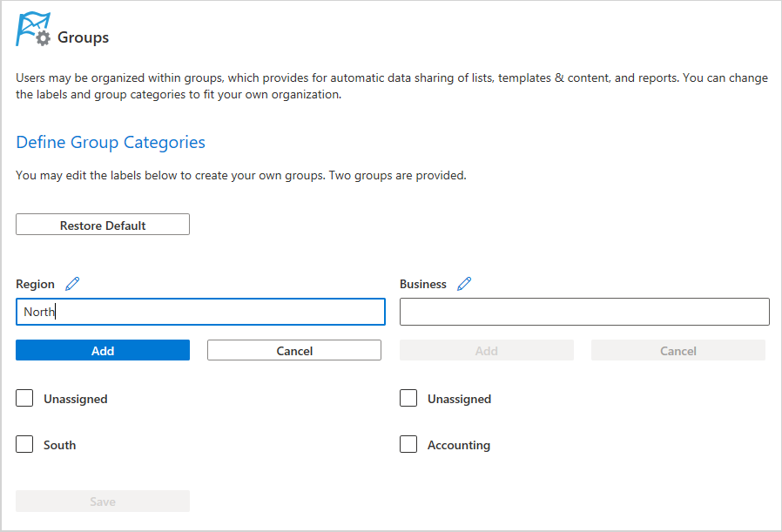
Task: Click the Define Group Categories heading
Action: (111, 142)
